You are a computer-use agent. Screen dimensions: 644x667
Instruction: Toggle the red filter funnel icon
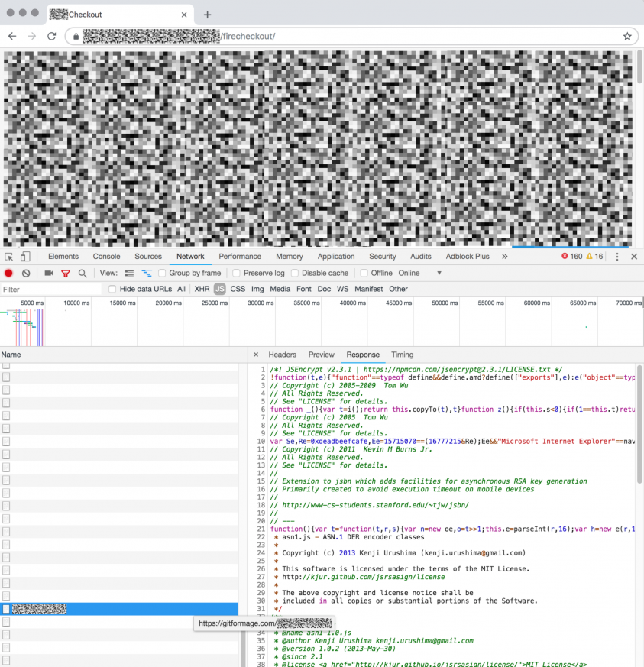point(66,273)
